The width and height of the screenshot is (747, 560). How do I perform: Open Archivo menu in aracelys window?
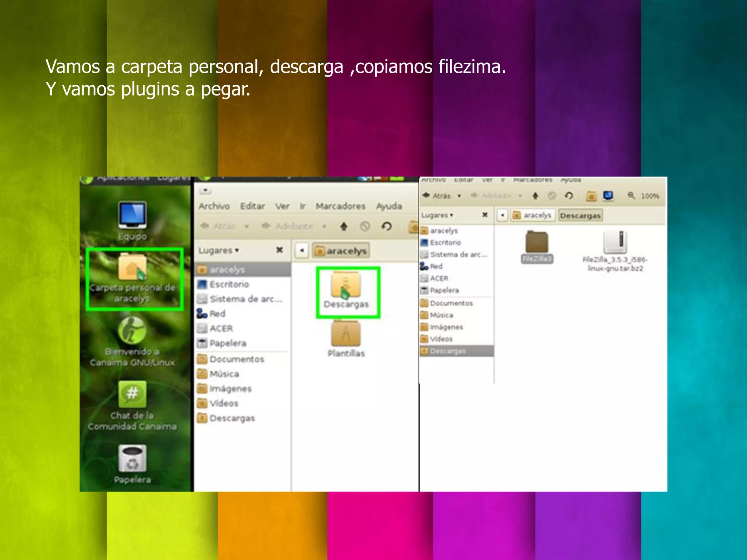click(214, 206)
